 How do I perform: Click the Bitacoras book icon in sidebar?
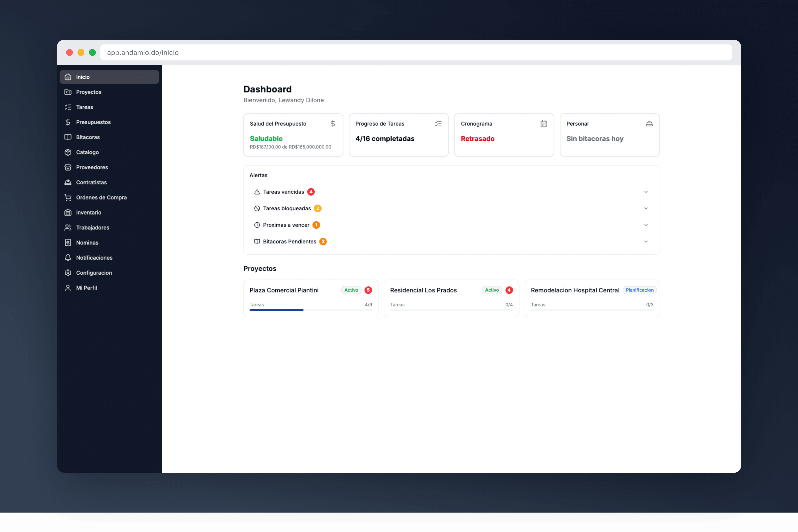tap(68, 137)
